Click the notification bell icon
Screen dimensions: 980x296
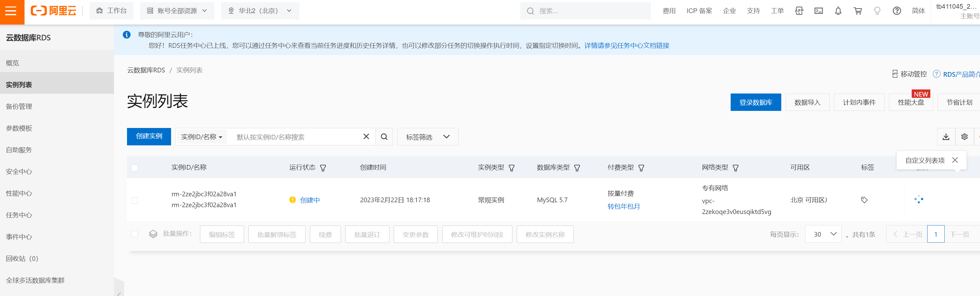[838, 11]
